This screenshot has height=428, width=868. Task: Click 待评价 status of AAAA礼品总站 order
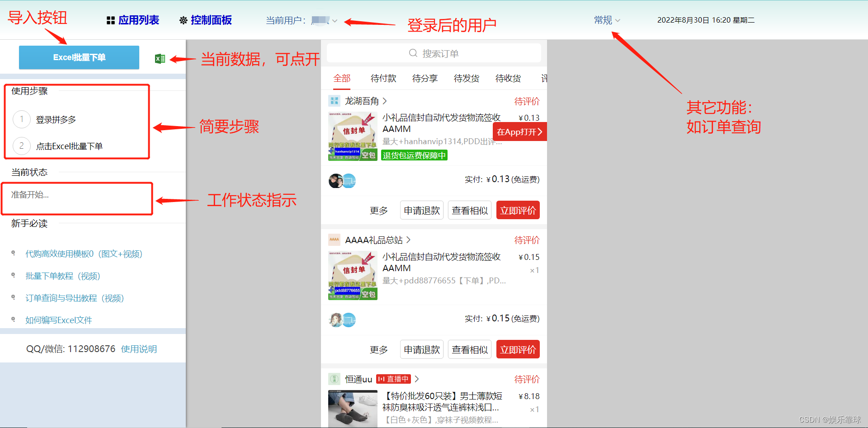coord(527,240)
